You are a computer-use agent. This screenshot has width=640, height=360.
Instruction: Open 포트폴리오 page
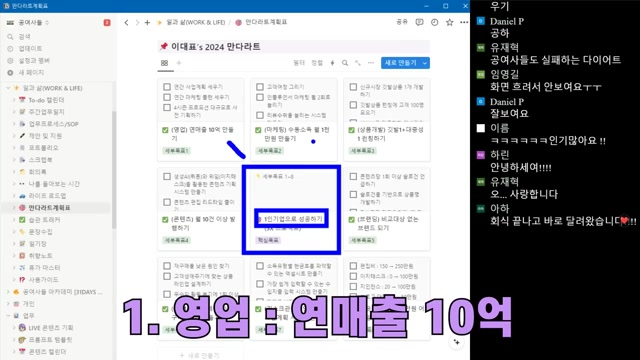tap(43, 147)
